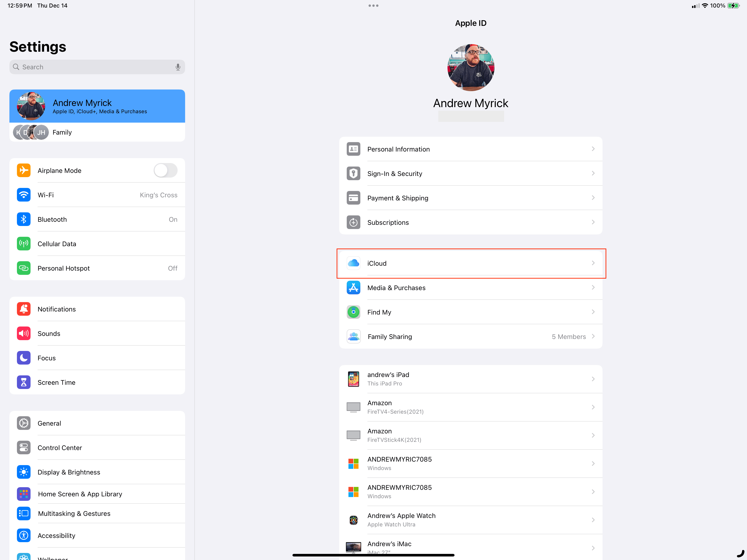Image resolution: width=747 pixels, height=560 pixels.
Task: Tap the Apple Watch Ultra device icon
Action: pyautogui.click(x=353, y=520)
